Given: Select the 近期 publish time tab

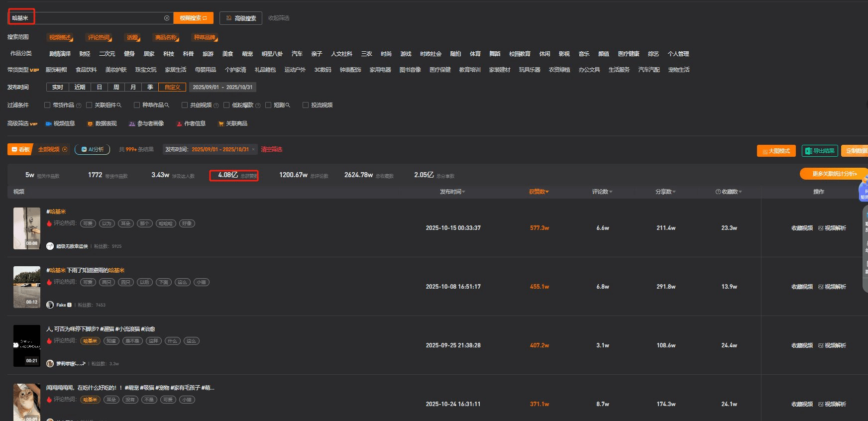Looking at the screenshot, I should pos(80,87).
